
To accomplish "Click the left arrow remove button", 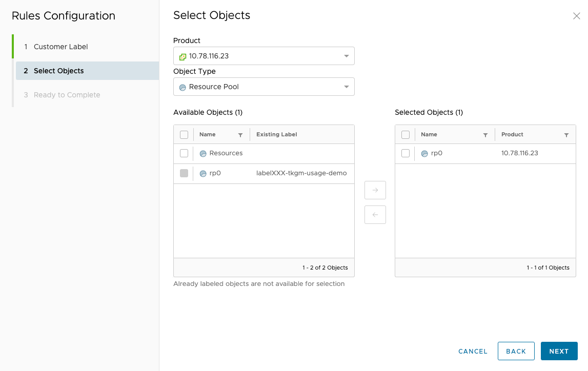I will [375, 215].
